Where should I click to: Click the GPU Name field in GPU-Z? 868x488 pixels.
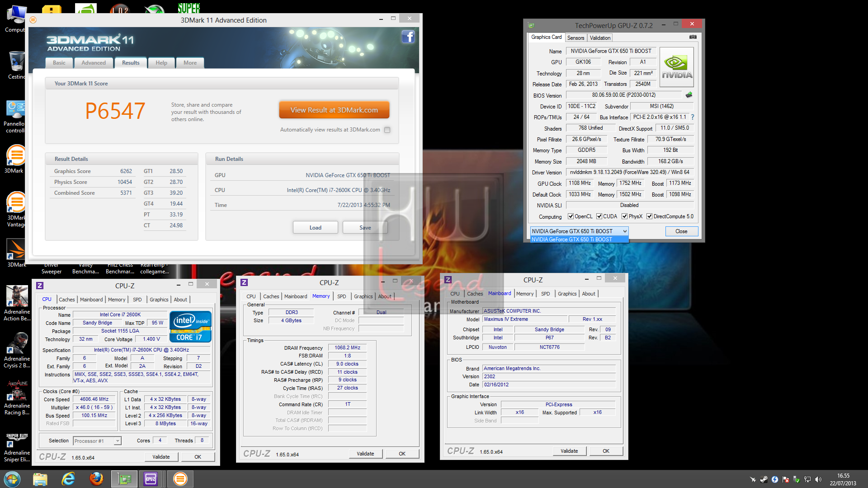611,51
